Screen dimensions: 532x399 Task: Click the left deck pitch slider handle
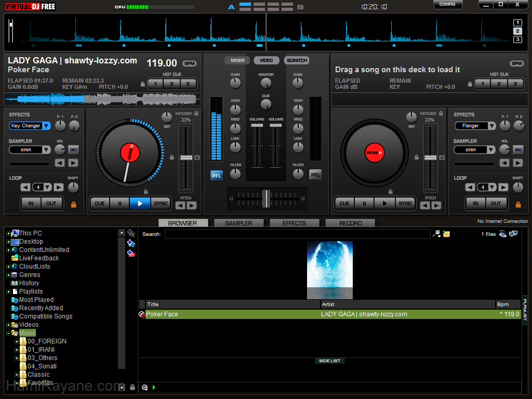tap(186, 158)
